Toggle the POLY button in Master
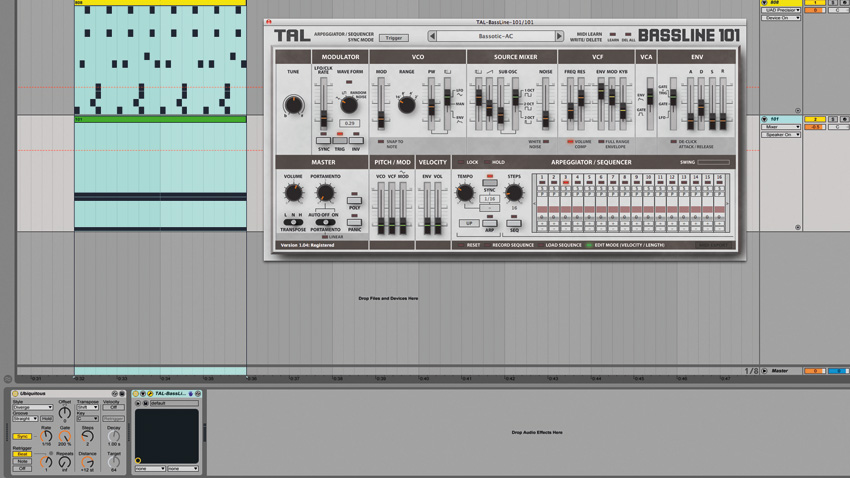This screenshot has height=478, width=850. coord(354,201)
